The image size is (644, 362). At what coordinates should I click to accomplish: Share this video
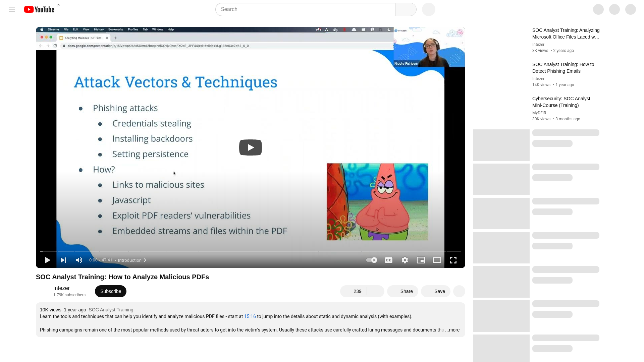tap(402, 291)
